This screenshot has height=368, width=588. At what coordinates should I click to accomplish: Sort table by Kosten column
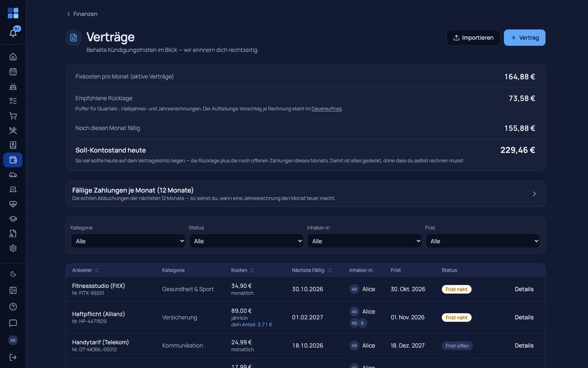(x=243, y=270)
